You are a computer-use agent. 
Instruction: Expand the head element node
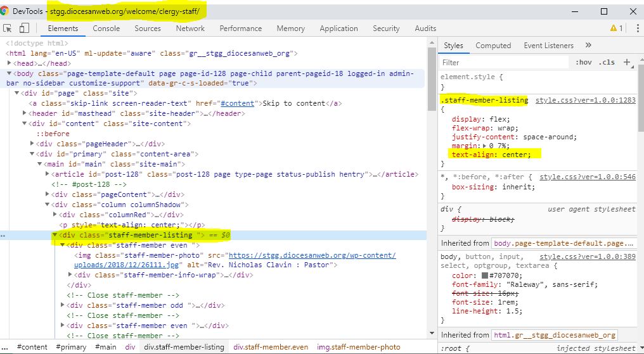tap(9, 63)
